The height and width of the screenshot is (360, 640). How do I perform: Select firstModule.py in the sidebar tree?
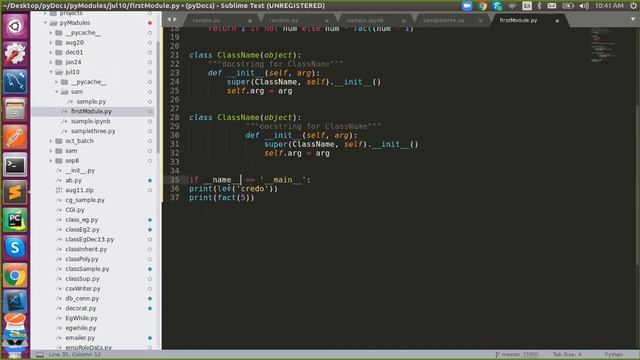coord(92,111)
